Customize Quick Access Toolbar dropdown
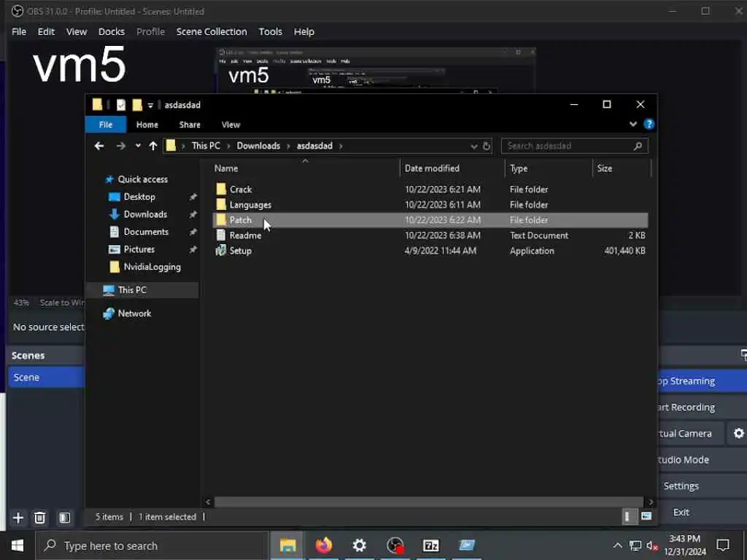This screenshot has width=747, height=560. pos(150,105)
